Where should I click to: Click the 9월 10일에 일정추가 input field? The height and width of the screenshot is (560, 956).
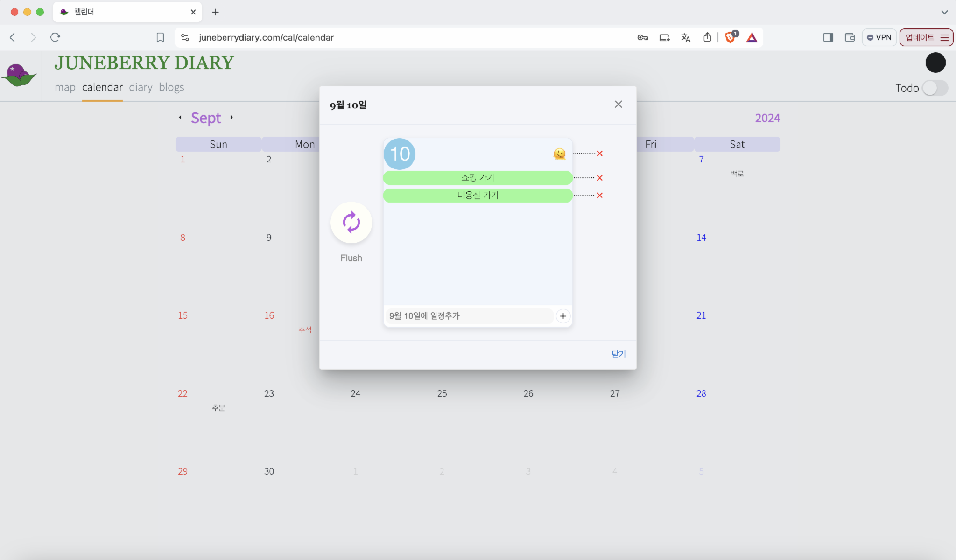pyautogui.click(x=469, y=316)
